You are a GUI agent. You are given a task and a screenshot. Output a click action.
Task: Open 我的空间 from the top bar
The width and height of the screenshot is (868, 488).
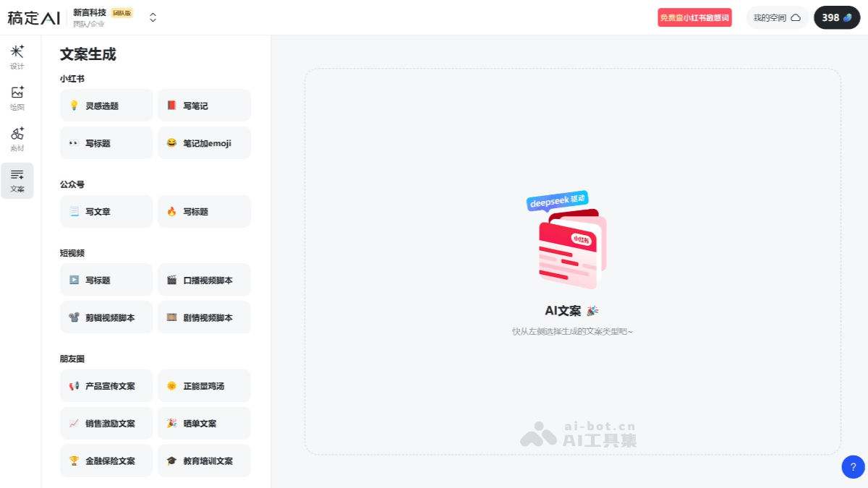(x=777, y=17)
